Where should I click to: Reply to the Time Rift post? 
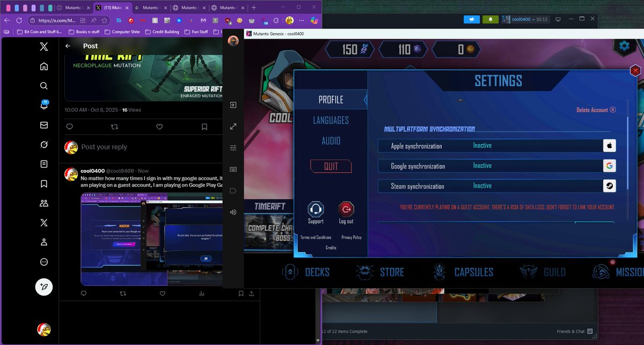tap(69, 127)
